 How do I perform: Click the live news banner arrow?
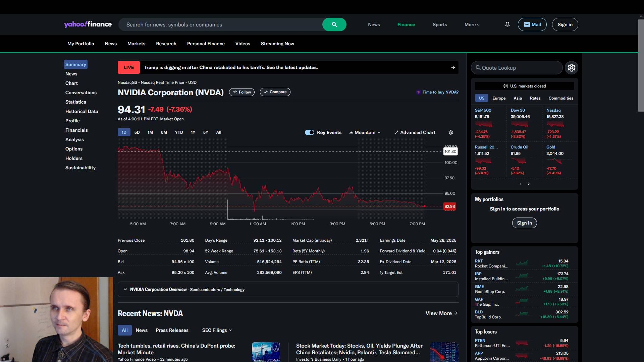click(x=453, y=67)
